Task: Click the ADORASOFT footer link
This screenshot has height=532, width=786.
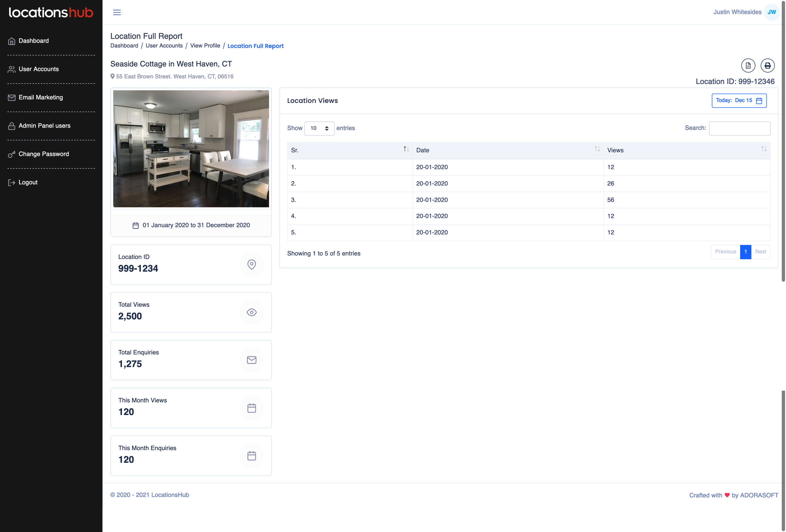Action: [x=759, y=495]
